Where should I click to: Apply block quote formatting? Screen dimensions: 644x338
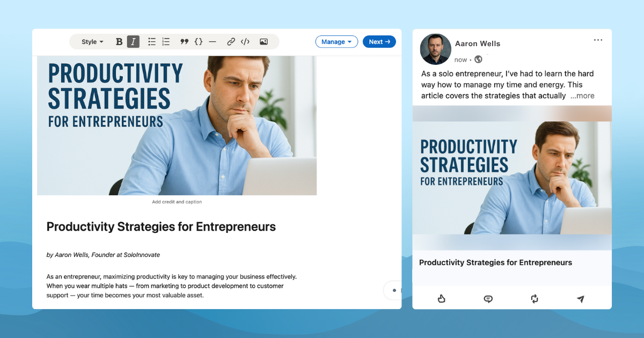[184, 42]
